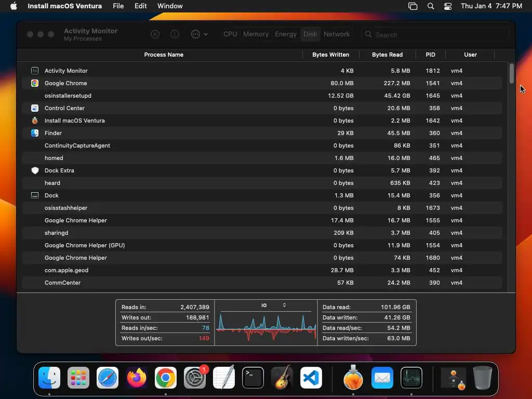This screenshot has height=399, width=532.
Task: Select the osinstallersetupd process row
Action: (262, 96)
